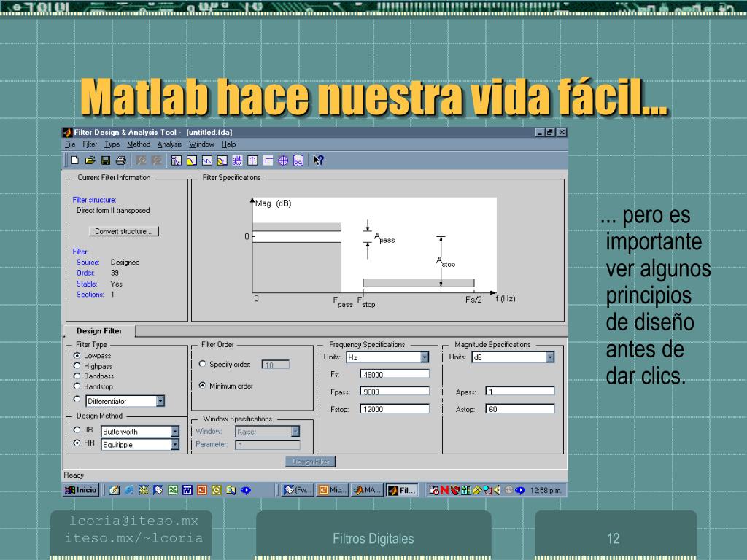The image size is (747, 560).
Task: Launch PowerPoint from the quick launch bar
Action: [202, 490]
